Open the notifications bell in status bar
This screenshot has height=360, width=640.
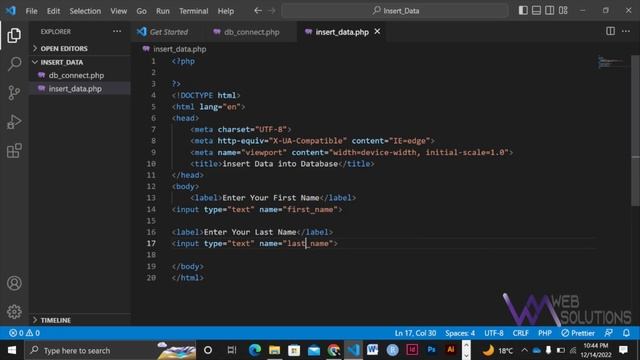pyautogui.click(x=626, y=333)
